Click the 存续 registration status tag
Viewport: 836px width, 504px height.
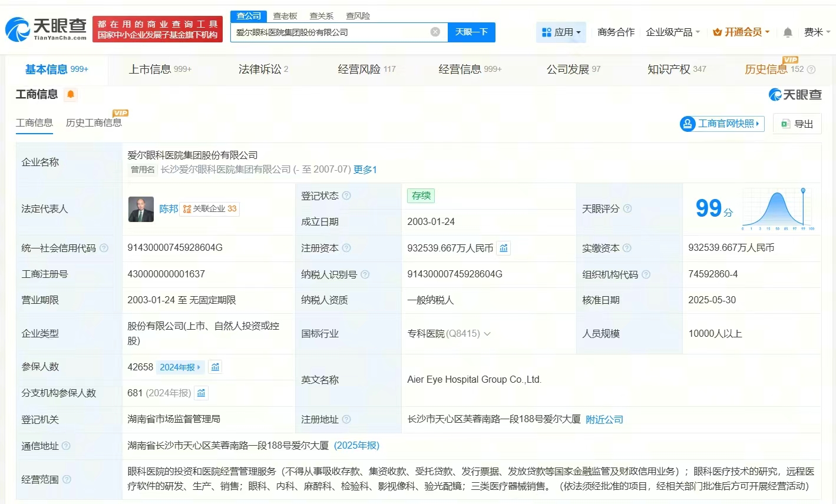421,195
